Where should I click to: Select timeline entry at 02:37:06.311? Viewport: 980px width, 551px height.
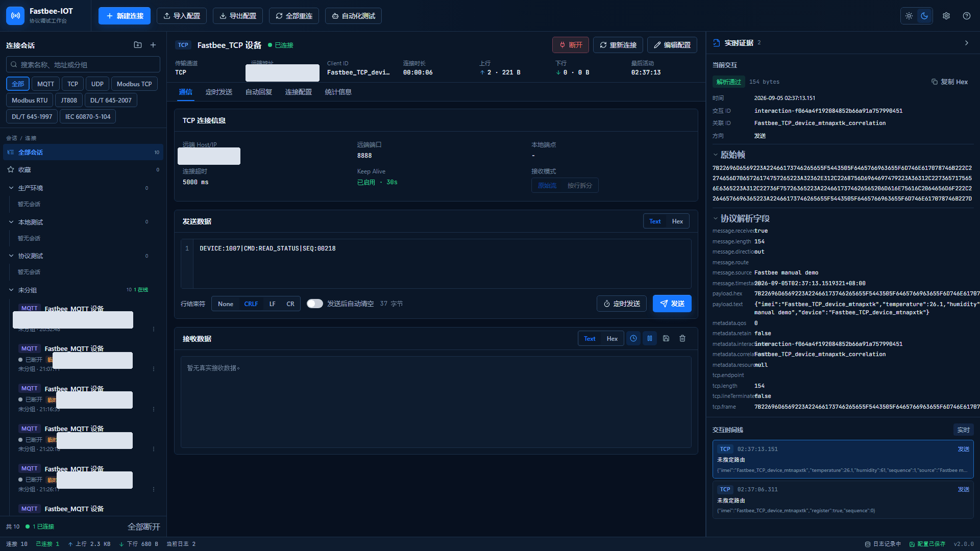coord(843,499)
